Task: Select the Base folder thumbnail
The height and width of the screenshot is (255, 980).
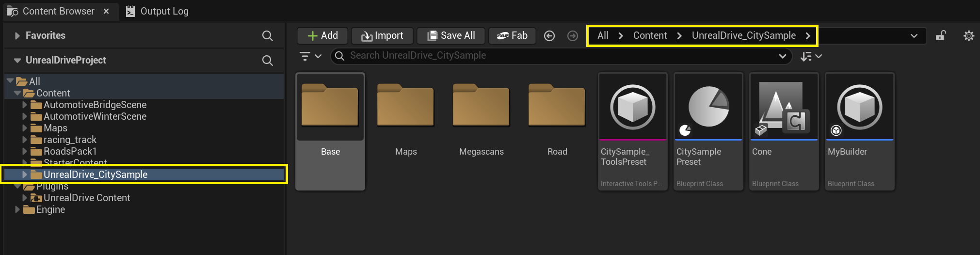Action: click(330, 131)
